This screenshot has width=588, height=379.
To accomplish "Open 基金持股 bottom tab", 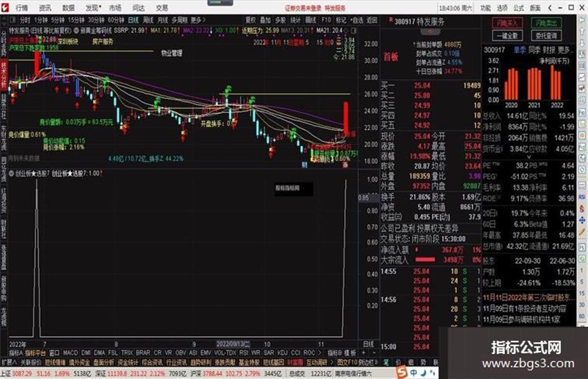I will (249, 362).
